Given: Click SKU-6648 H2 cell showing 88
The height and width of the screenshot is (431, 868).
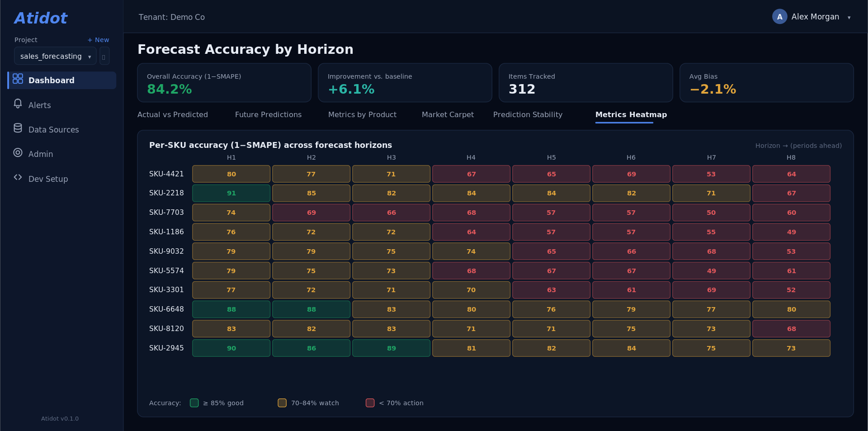Looking at the screenshot, I should [311, 309].
